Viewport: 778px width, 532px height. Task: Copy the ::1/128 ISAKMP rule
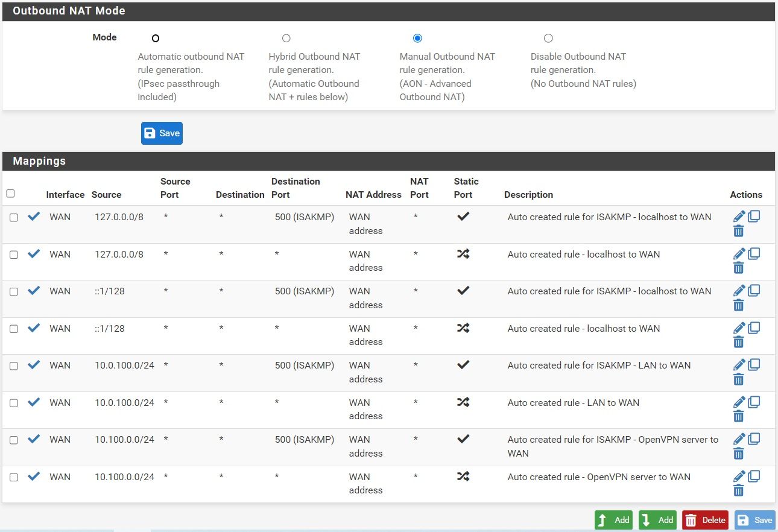point(754,290)
